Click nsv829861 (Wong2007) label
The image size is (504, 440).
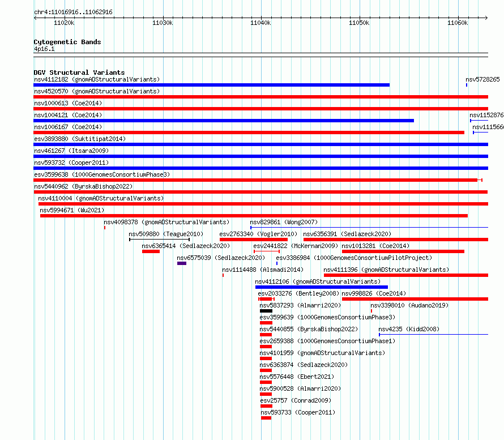point(284,222)
